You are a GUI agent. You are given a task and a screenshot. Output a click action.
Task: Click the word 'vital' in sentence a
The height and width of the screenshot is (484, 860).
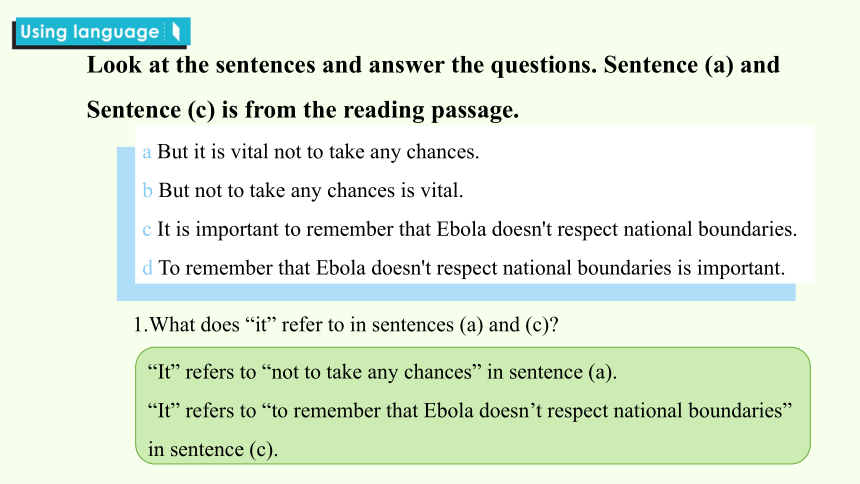[x=250, y=151]
